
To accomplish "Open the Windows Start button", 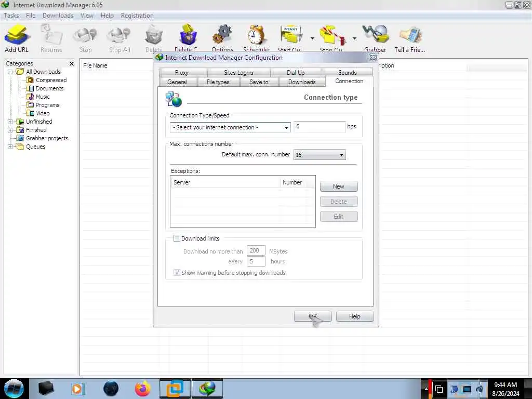I will (x=14, y=389).
